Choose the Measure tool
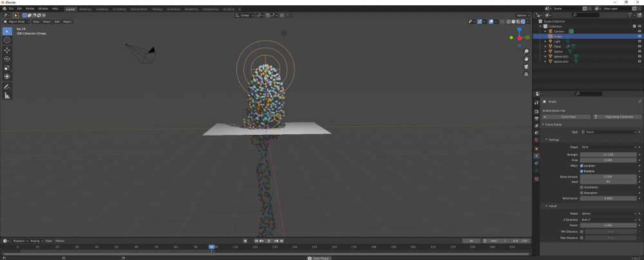This screenshot has width=644, height=260. (x=7, y=95)
